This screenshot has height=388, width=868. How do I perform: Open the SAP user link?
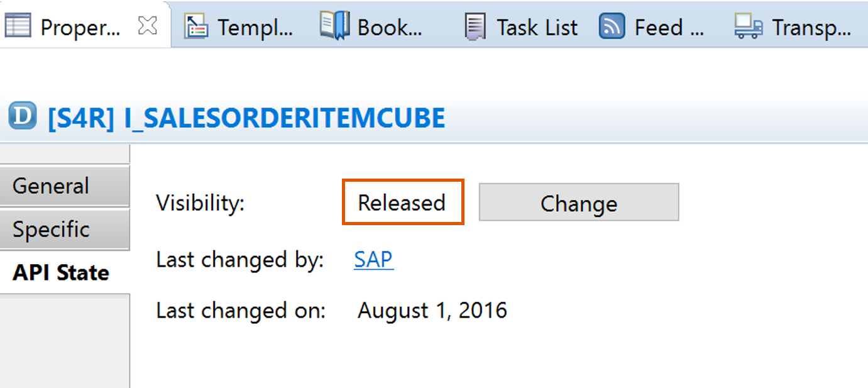tap(373, 260)
